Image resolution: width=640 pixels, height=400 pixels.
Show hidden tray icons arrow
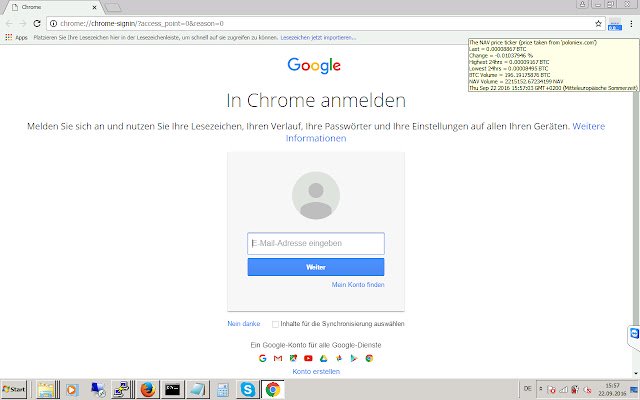pyautogui.click(x=540, y=389)
